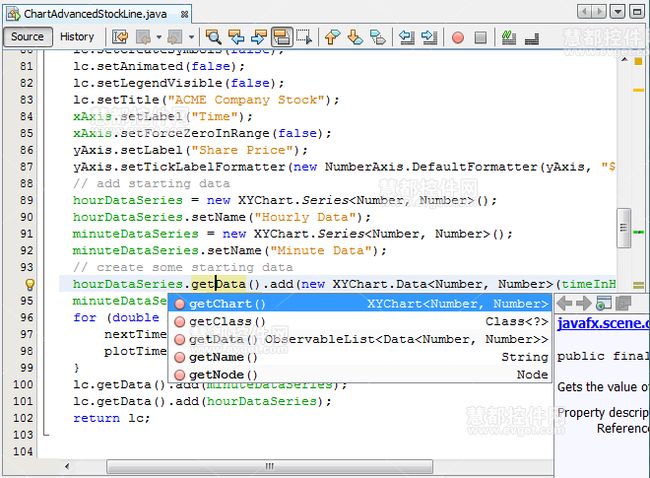Screen dimensions: 650x478
Task: Toggle a bookmark on the current line
Action: coord(378,37)
